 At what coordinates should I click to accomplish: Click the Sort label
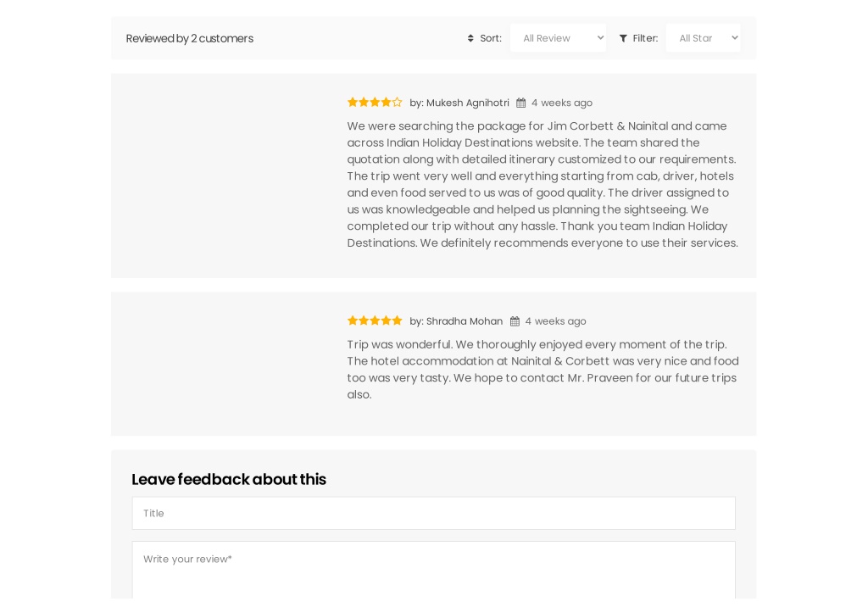[491, 38]
